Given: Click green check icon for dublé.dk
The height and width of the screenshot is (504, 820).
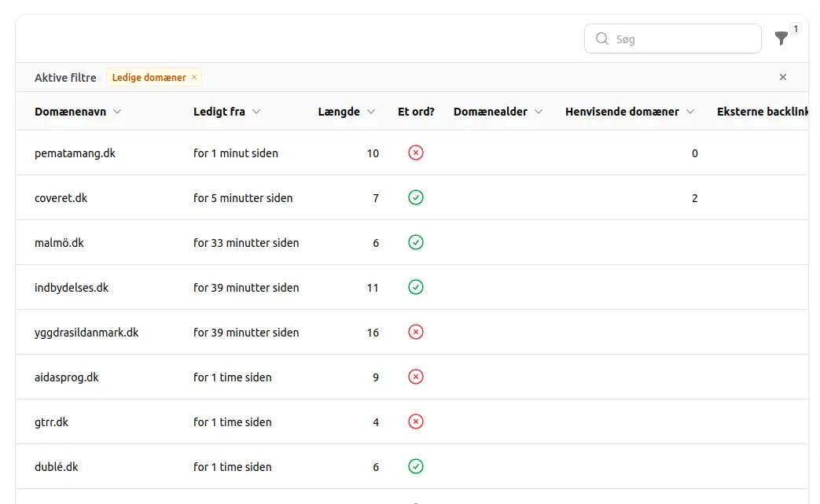Looking at the screenshot, I should point(416,466).
